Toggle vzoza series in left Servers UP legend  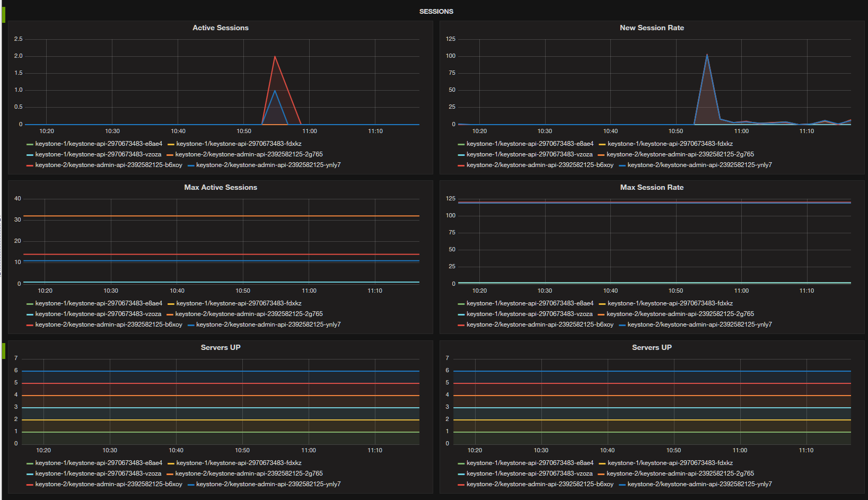(x=98, y=473)
